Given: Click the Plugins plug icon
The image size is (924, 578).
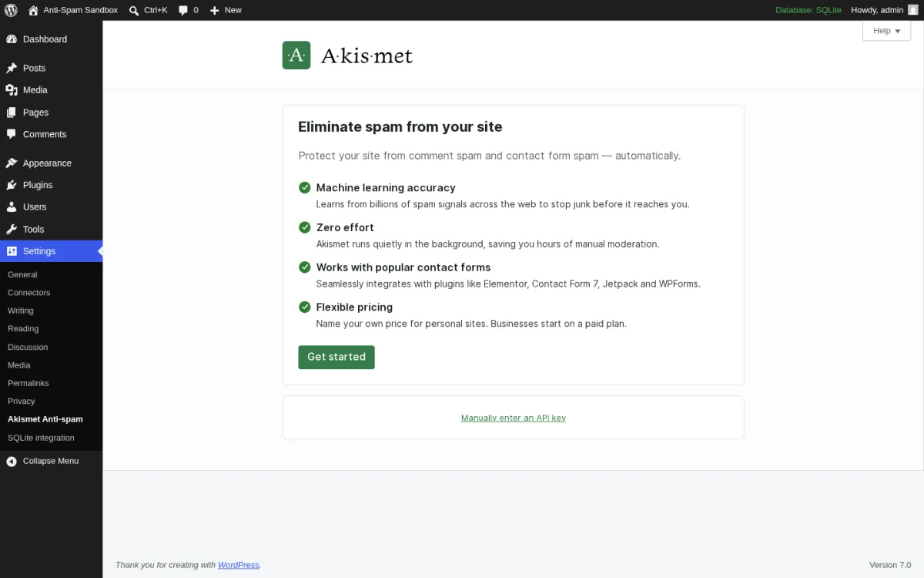Looking at the screenshot, I should pos(12,185).
